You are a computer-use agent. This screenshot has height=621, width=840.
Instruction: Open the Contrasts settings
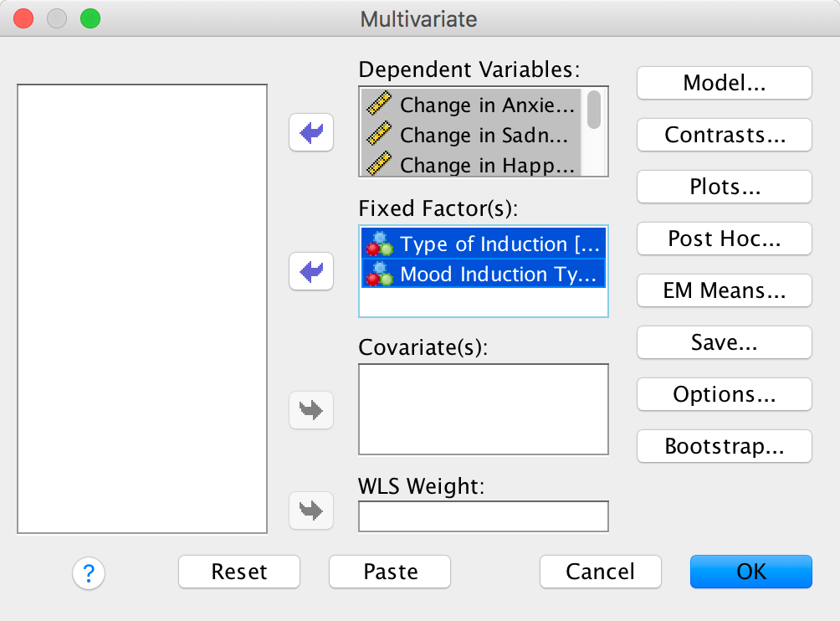[x=725, y=135]
